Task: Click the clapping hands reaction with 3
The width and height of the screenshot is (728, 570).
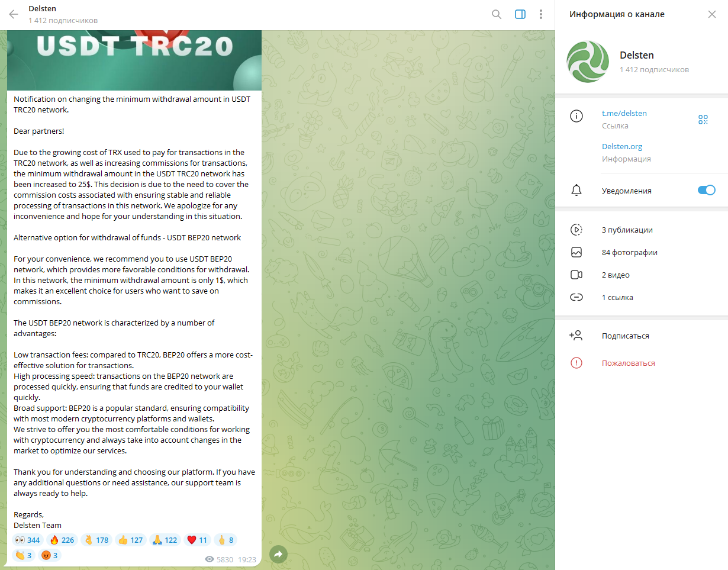Action: [x=24, y=555]
